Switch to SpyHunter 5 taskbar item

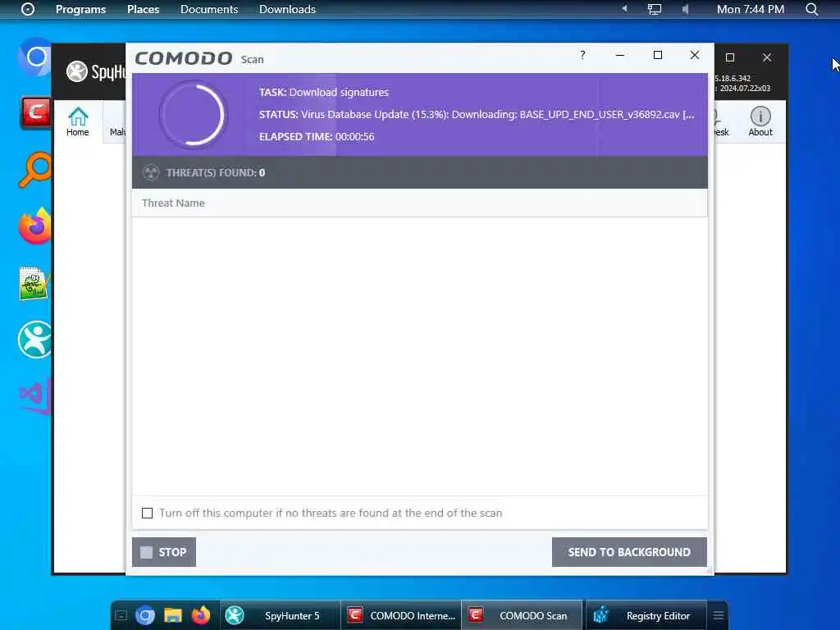(x=280, y=615)
